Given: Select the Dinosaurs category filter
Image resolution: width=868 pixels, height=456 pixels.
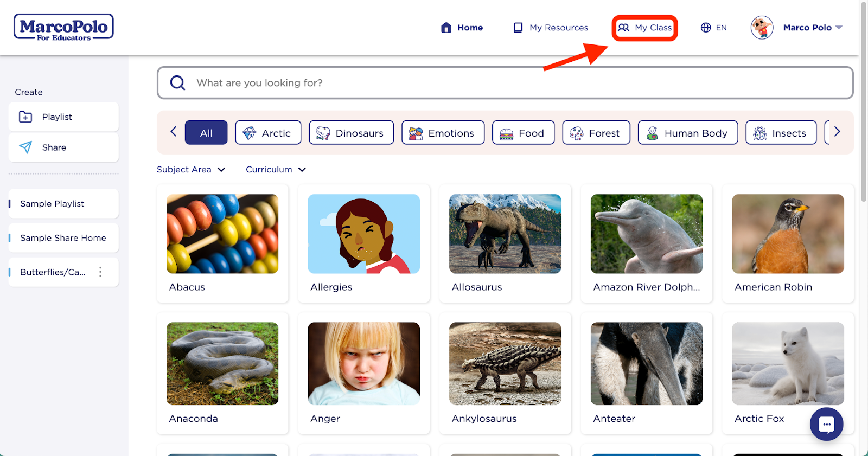Looking at the screenshot, I should point(352,132).
